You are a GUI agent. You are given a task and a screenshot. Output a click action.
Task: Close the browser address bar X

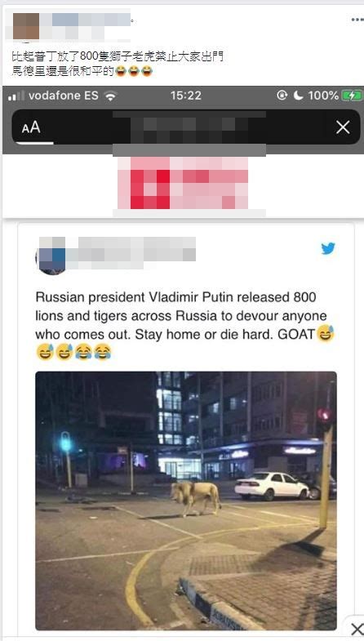click(x=343, y=127)
